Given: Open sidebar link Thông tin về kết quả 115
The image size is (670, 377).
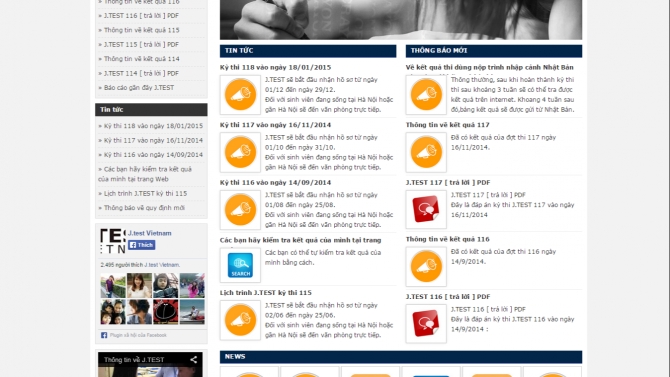Looking at the screenshot, I should (x=142, y=30).
